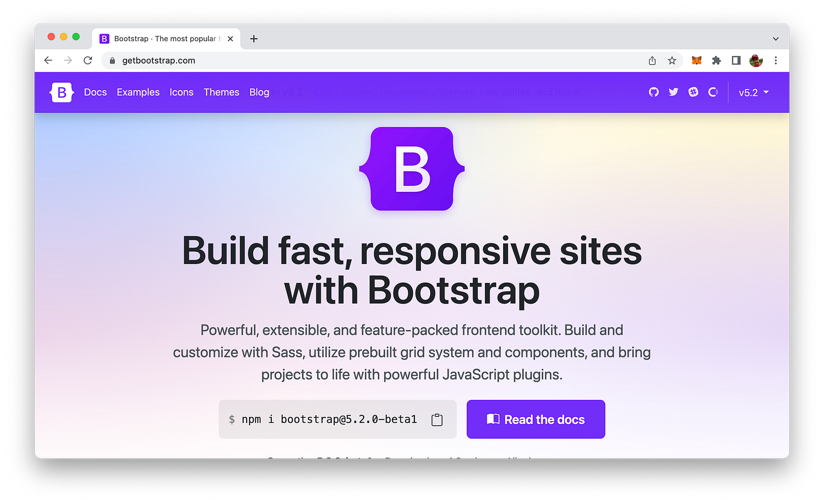Screen dimensions: 824x504
Task: Open the browser side panel icon
Action: (736, 60)
